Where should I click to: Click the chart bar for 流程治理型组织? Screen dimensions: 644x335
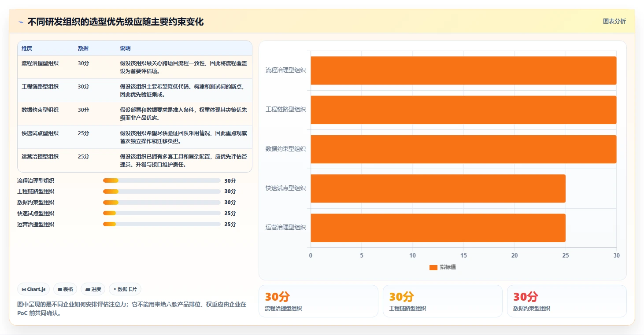click(x=463, y=70)
